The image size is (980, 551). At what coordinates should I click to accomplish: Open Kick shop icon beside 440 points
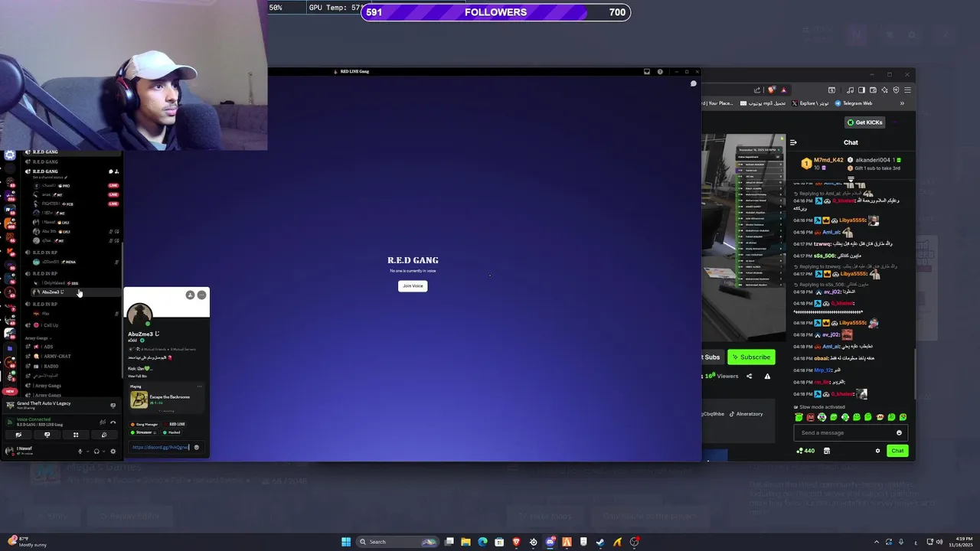click(826, 451)
